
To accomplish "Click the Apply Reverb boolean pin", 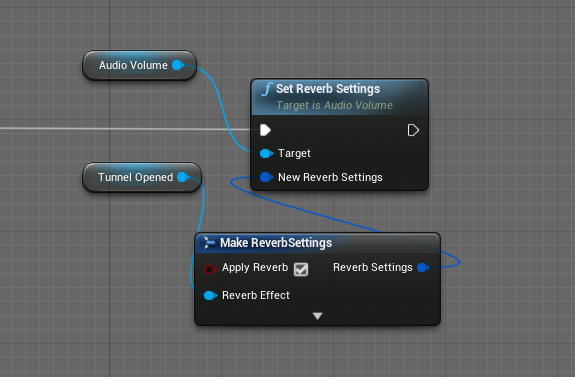I will point(210,269).
